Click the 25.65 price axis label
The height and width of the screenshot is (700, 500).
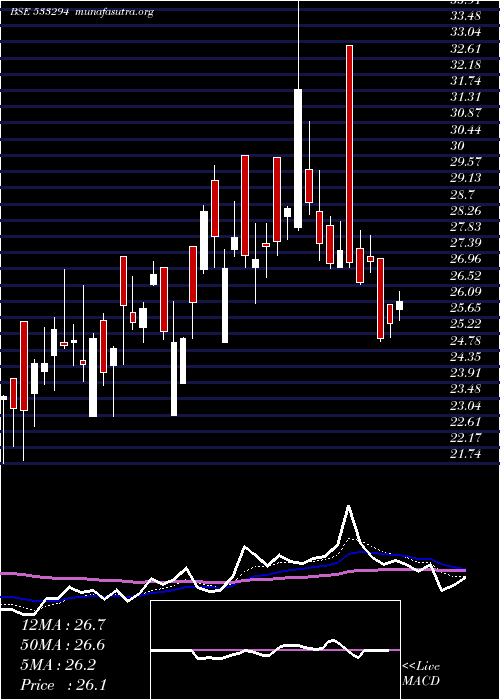pyautogui.click(x=466, y=308)
